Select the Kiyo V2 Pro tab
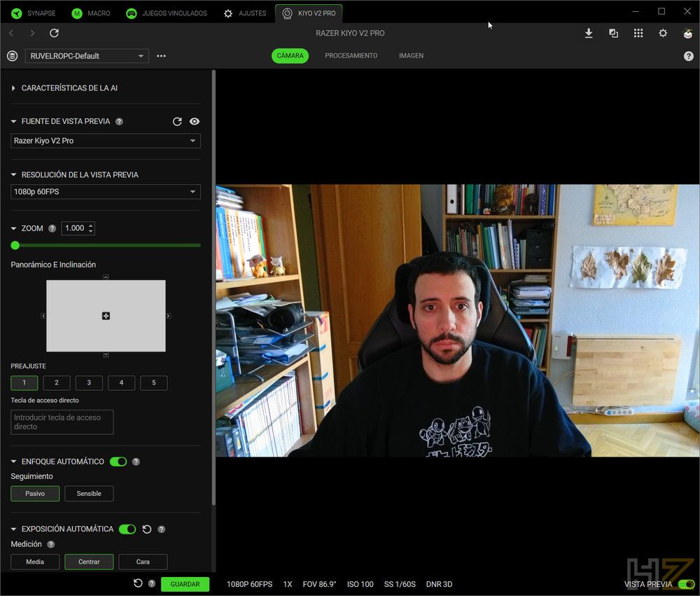 309,13
